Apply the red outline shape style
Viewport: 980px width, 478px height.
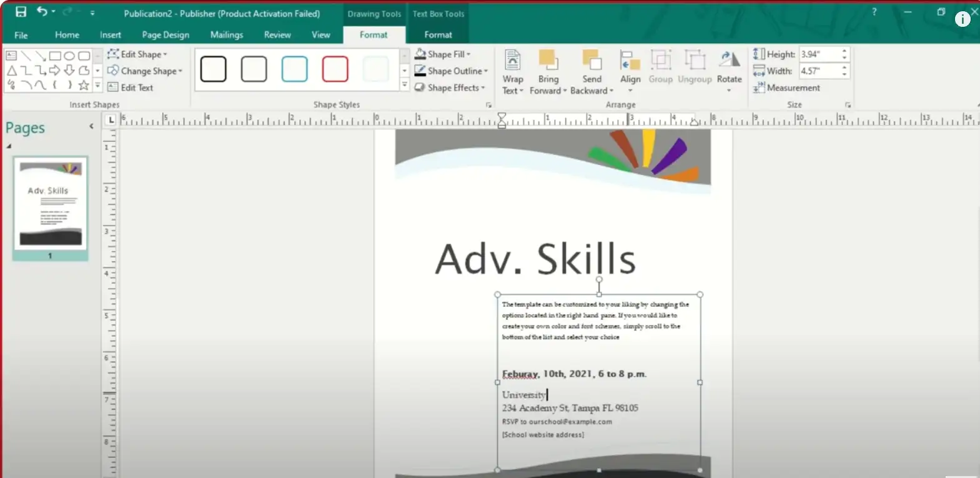(x=335, y=69)
